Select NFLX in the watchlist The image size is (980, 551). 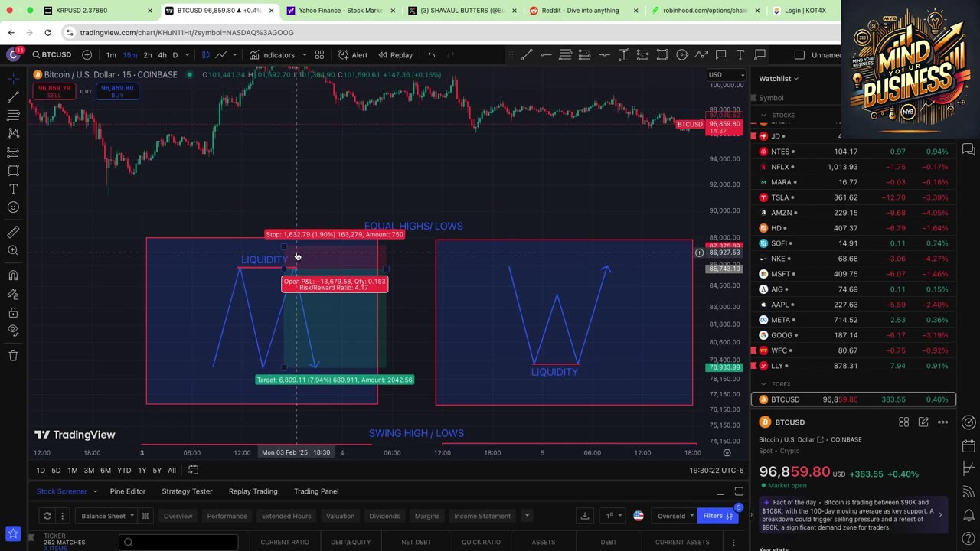click(x=853, y=167)
